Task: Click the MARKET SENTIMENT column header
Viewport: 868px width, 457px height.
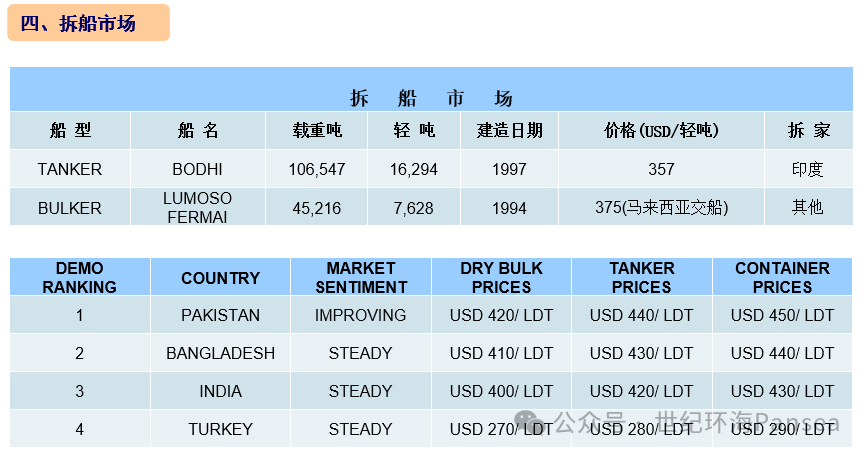Action: tap(361, 277)
